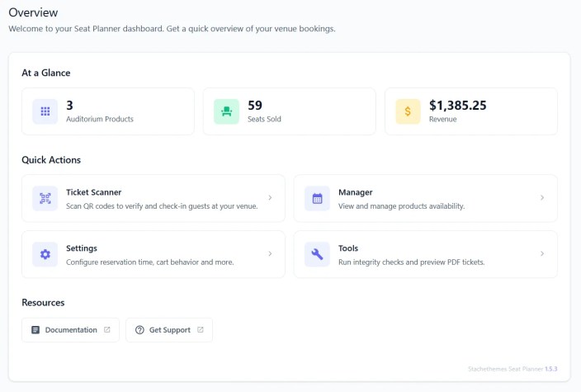Open the Ticket Scanner quick action title
581x392 pixels.
pos(93,192)
